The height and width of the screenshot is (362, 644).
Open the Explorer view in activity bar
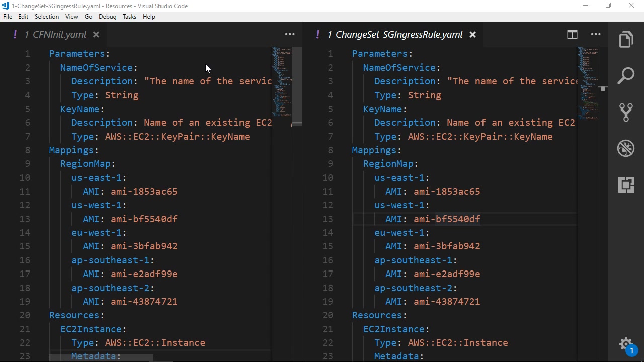pos(626,40)
